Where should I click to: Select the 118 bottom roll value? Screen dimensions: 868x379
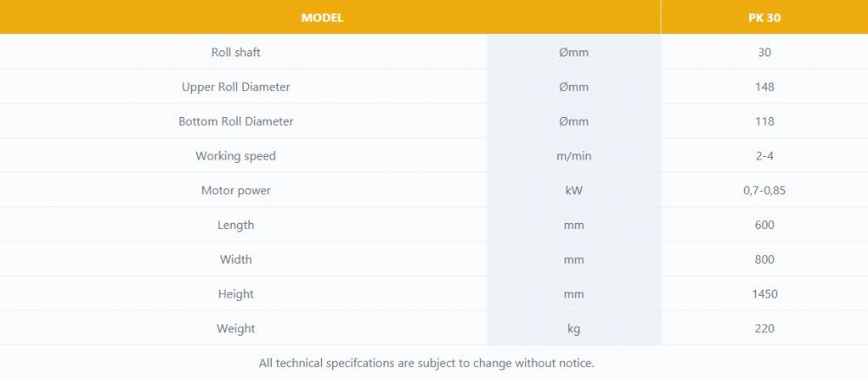click(764, 121)
